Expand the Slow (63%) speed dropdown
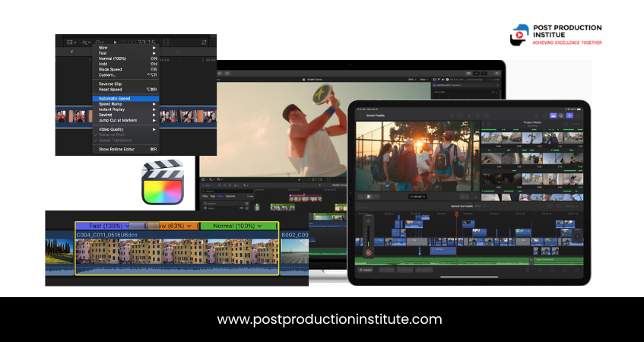 coord(190,226)
